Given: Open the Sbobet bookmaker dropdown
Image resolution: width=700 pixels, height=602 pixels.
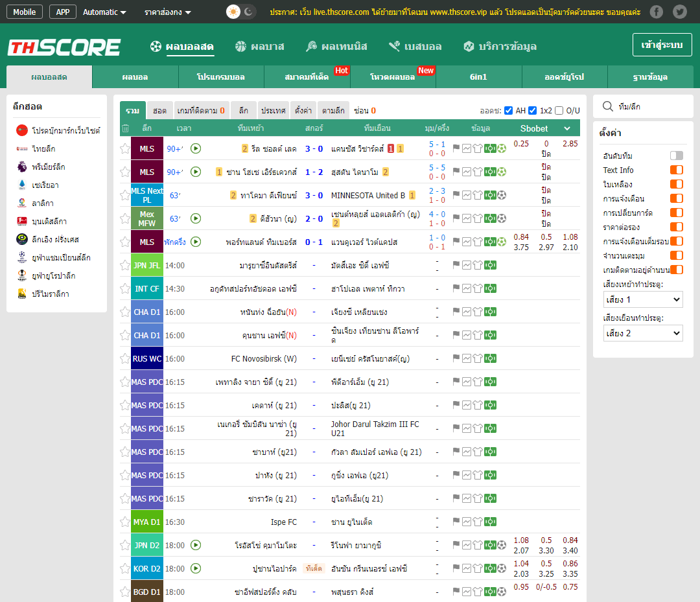Looking at the screenshot, I should (542, 128).
